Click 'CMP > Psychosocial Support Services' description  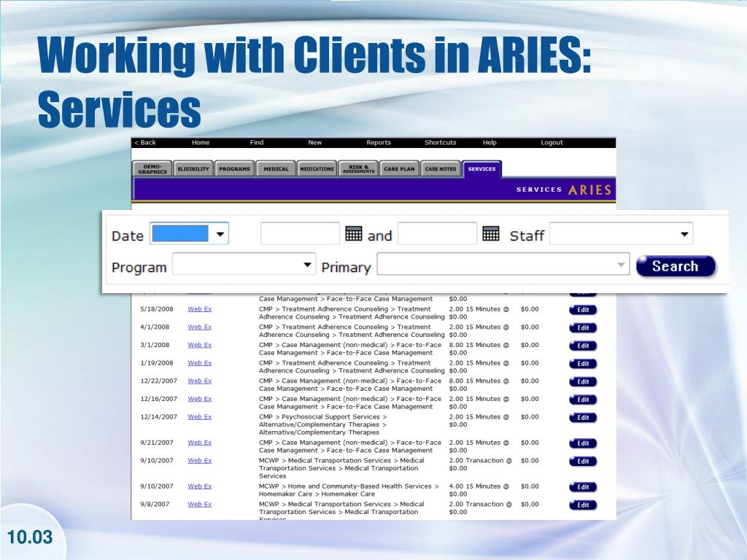pos(322,416)
